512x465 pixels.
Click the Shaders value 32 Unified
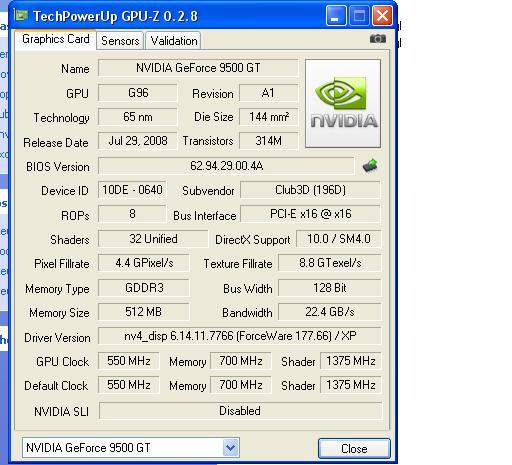click(153, 239)
